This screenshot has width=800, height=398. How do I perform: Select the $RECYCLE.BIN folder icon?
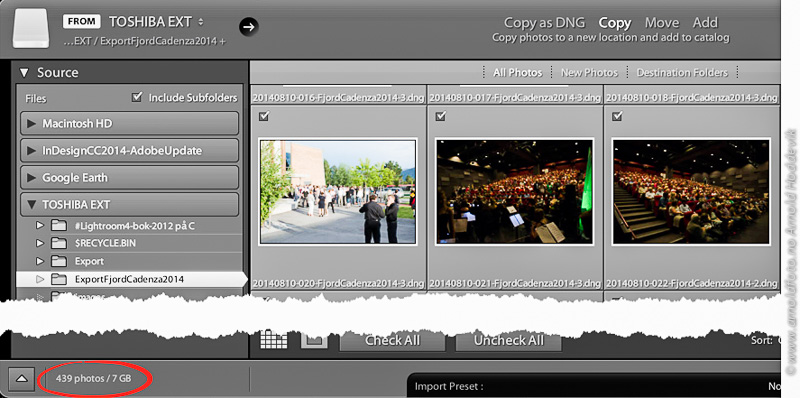(x=60, y=243)
